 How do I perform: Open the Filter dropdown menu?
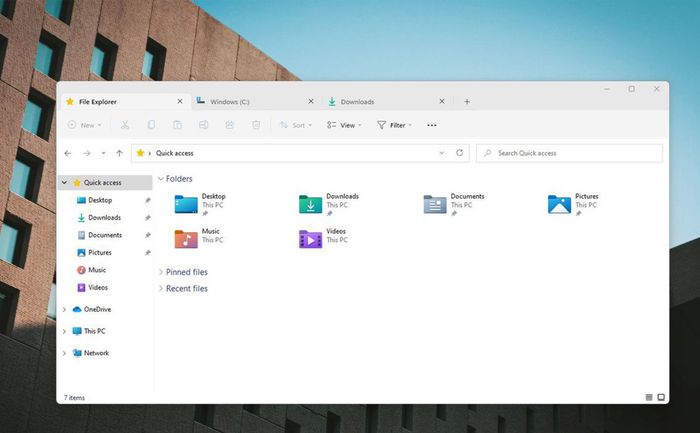(395, 125)
